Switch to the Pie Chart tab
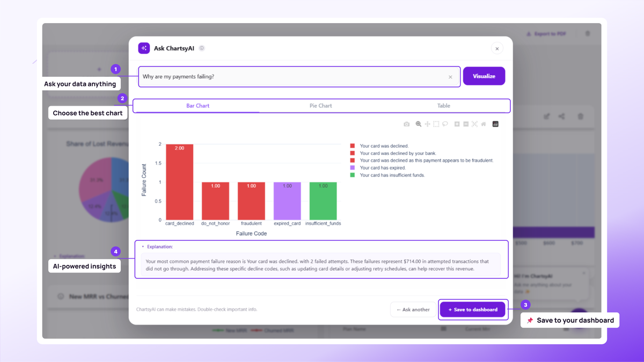Image resolution: width=644 pixels, height=362 pixels. [x=321, y=106]
